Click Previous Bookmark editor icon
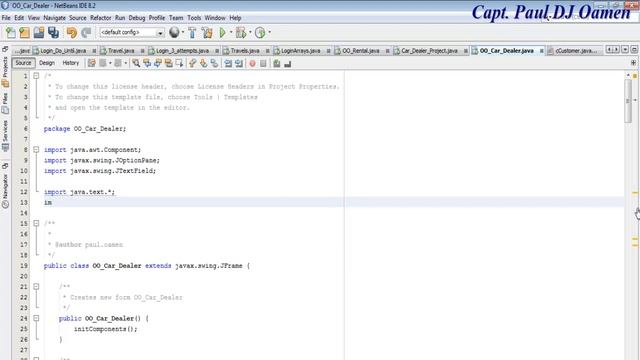640x360 pixels. [x=193, y=63]
